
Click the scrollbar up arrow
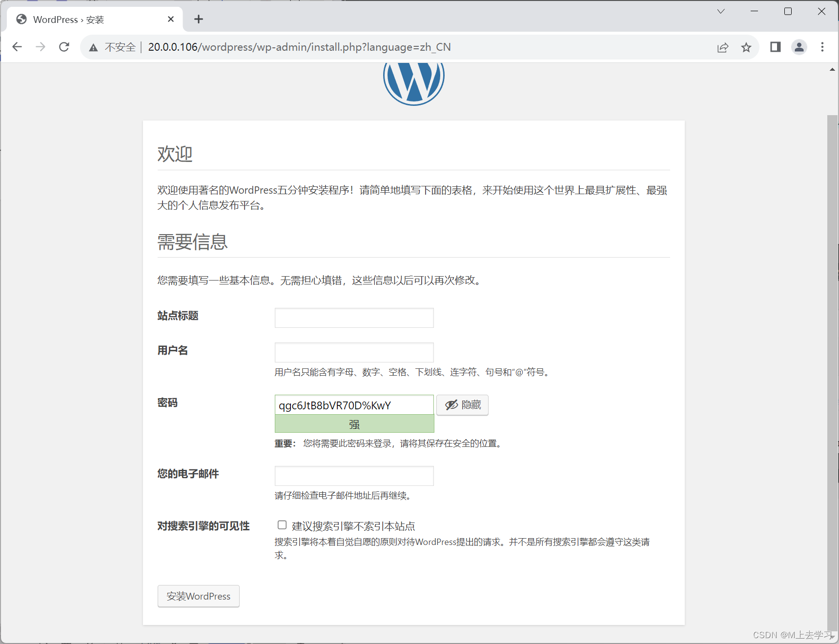(832, 70)
